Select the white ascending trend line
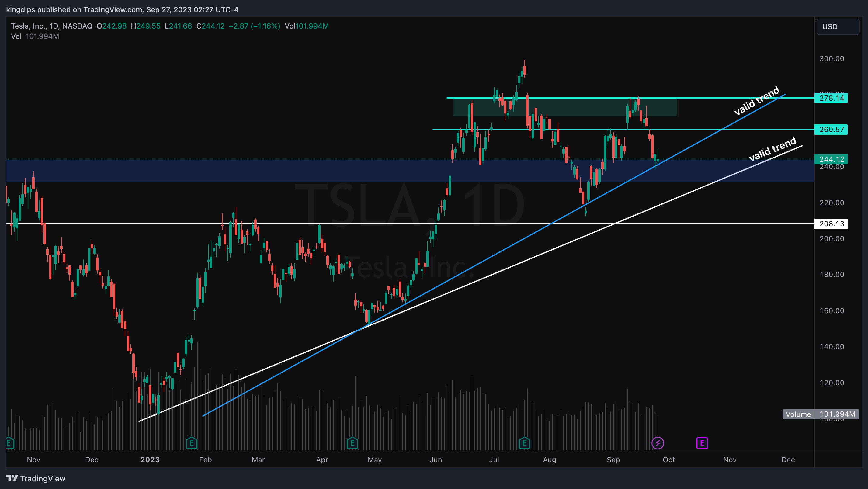Image resolution: width=868 pixels, height=489 pixels. click(470, 283)
